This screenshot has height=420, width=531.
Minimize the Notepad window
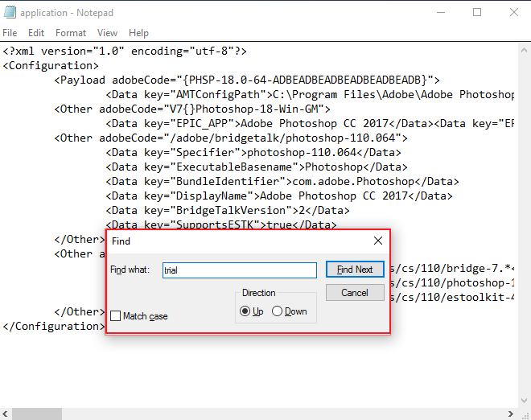[x=441, y=13]
